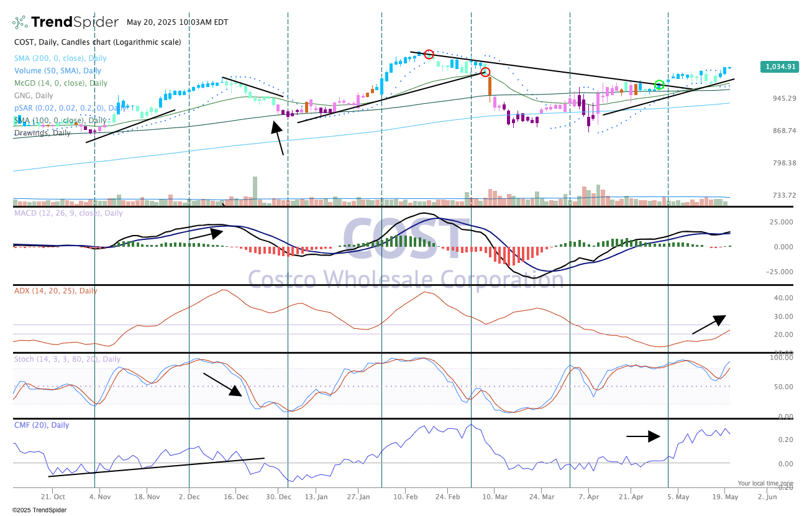812x516 pixels.
Task: Select the green circle marker on the price chart
Action: click(660, 85)
